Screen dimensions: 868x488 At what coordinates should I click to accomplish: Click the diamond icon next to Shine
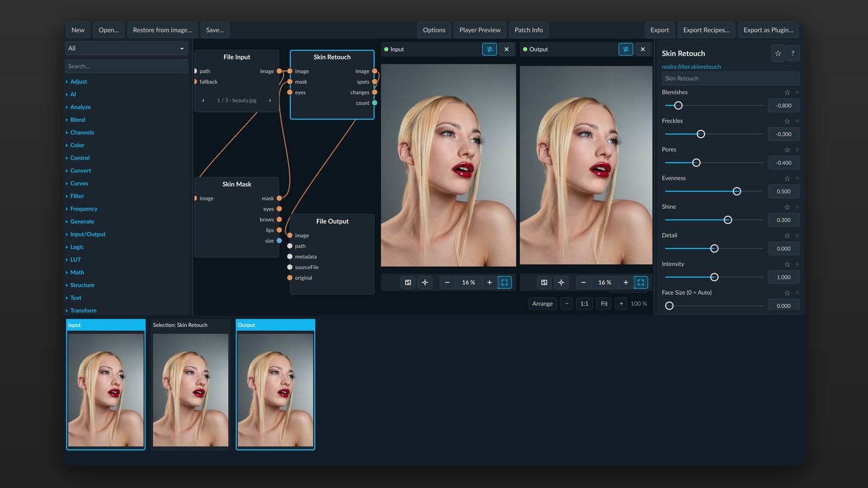pos(797,207)
